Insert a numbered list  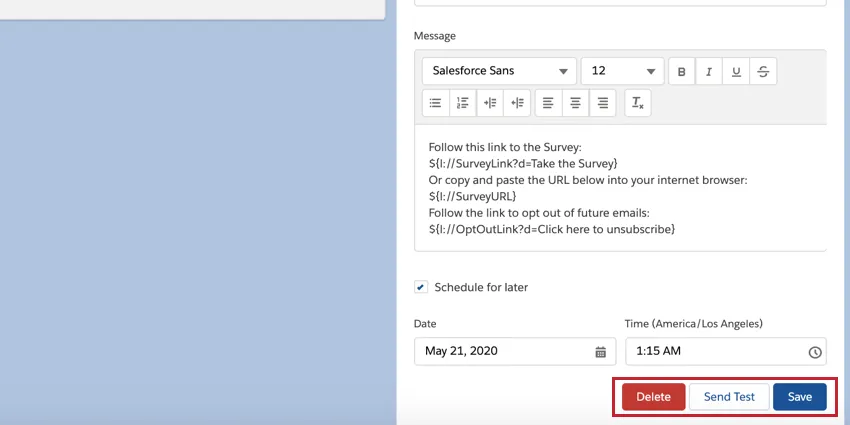point(462,102)
